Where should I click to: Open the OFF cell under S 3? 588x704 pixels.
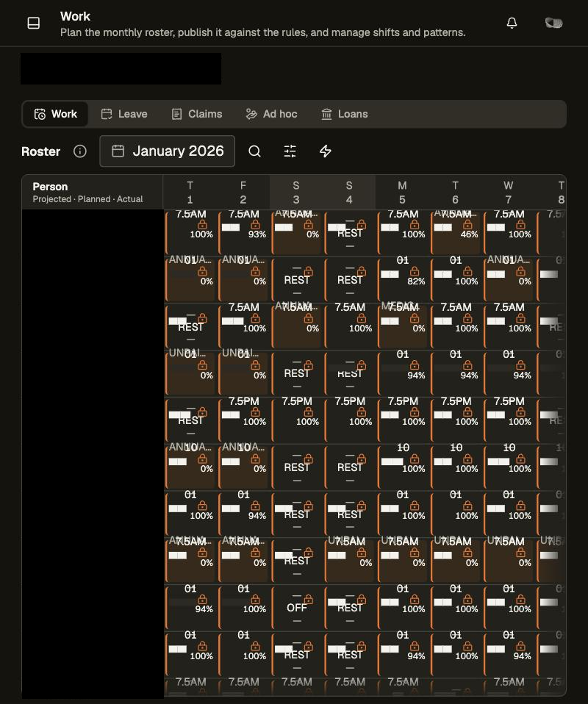pos(296,608)
